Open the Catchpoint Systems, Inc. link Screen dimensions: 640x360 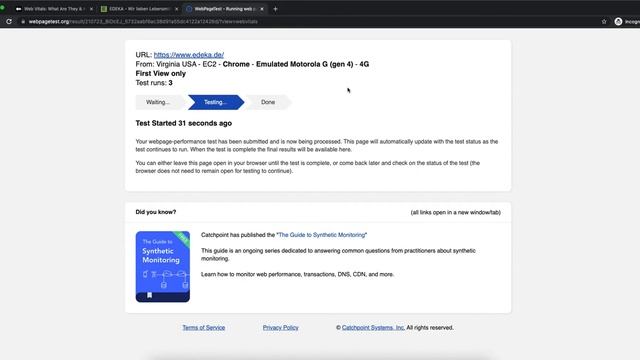[373, 328]
